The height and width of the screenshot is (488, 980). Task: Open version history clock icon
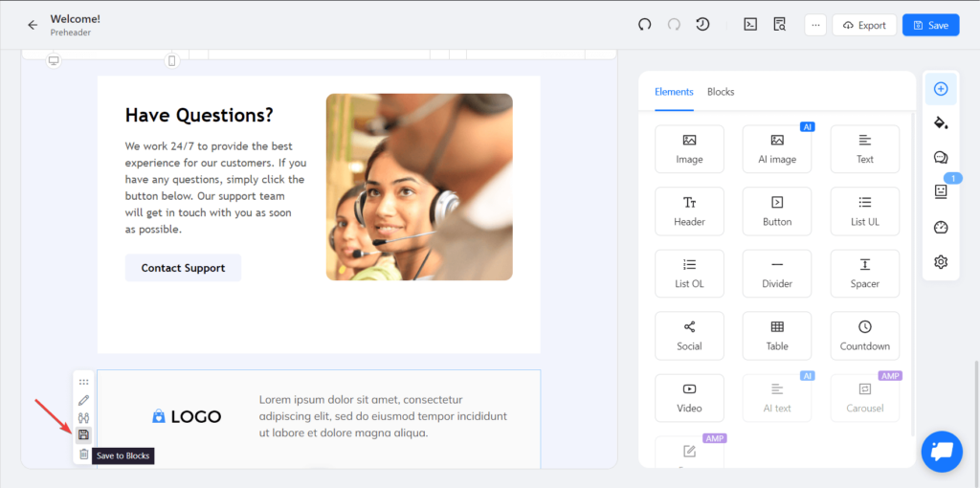[x=702, y=24]
